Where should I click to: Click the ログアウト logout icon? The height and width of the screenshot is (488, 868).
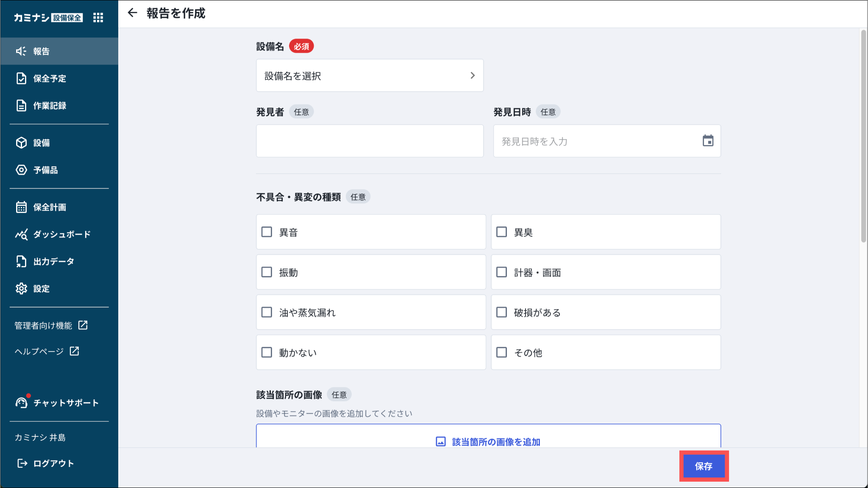(x=22, y=463)
